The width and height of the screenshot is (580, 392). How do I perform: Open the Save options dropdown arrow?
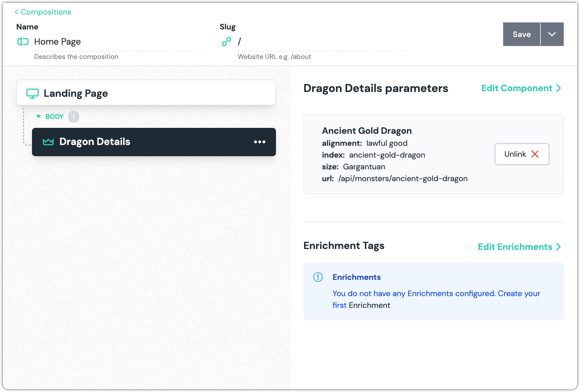552,34
